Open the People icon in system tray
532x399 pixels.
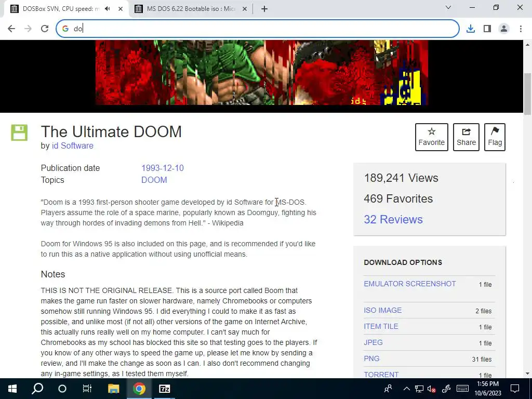click(x=388, y=389)
